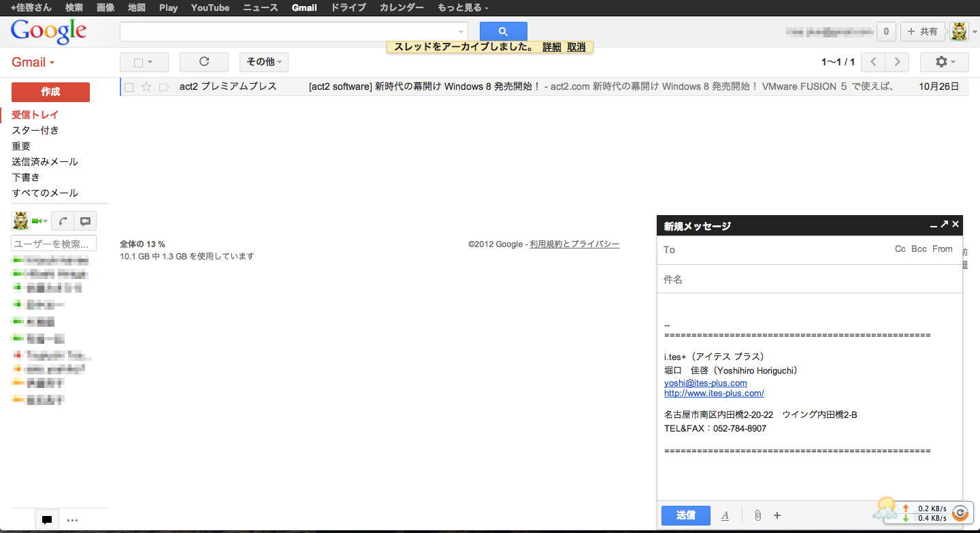Add Cc recipients in compose
980x533 pixels.
(900, 249)
